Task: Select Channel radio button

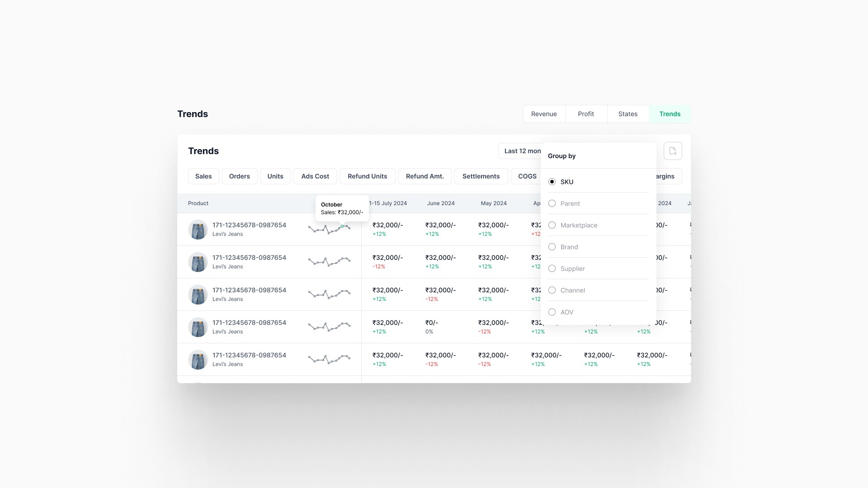Action: click(552, 290)
